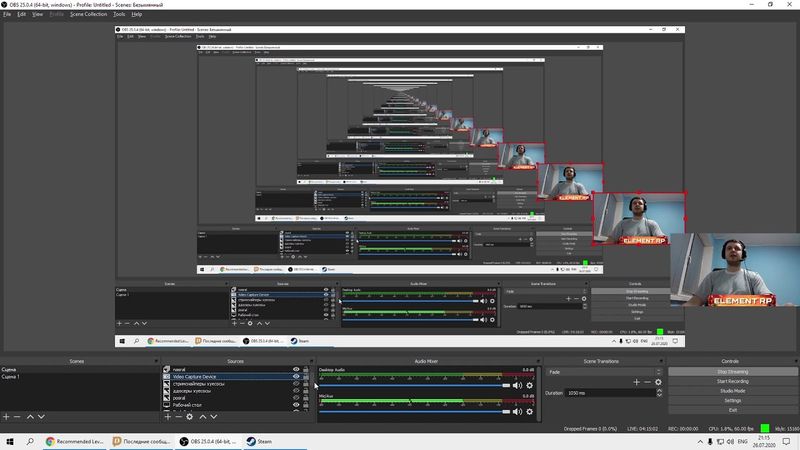Add a new scene with plus icon
Image resolution: width=800 pixels, height=450 pixels.
(x=6, y=416)
